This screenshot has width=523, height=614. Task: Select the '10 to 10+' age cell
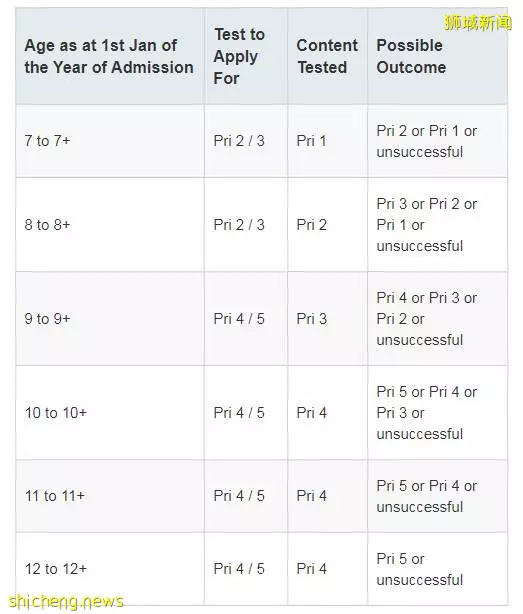(x=56, y=413)
